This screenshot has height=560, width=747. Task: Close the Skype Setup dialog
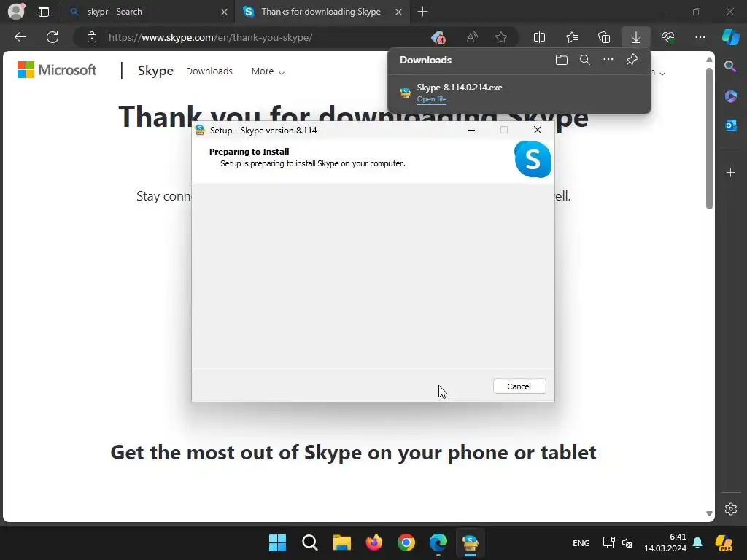[x=538, y=130]
